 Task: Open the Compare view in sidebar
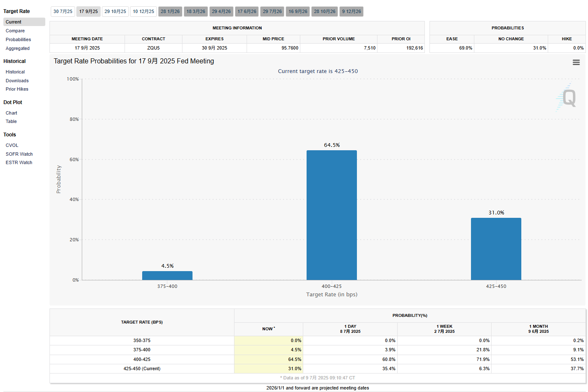15,31
